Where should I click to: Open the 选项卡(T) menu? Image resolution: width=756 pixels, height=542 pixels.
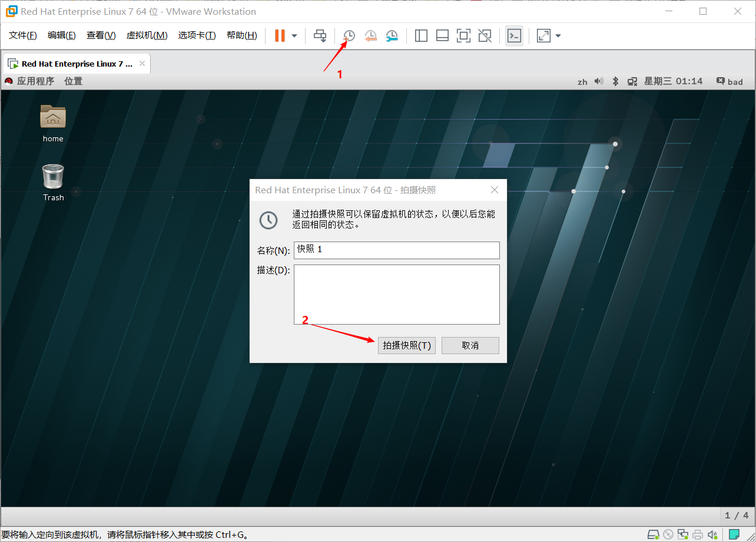coord(197,36)
